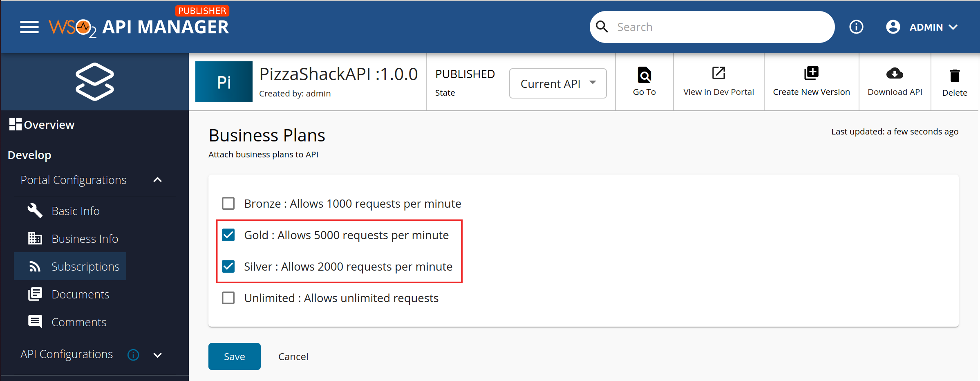Open the hamburger navigation menu
Viewport: 980px width, 381px height.
[x=29, y=27]
